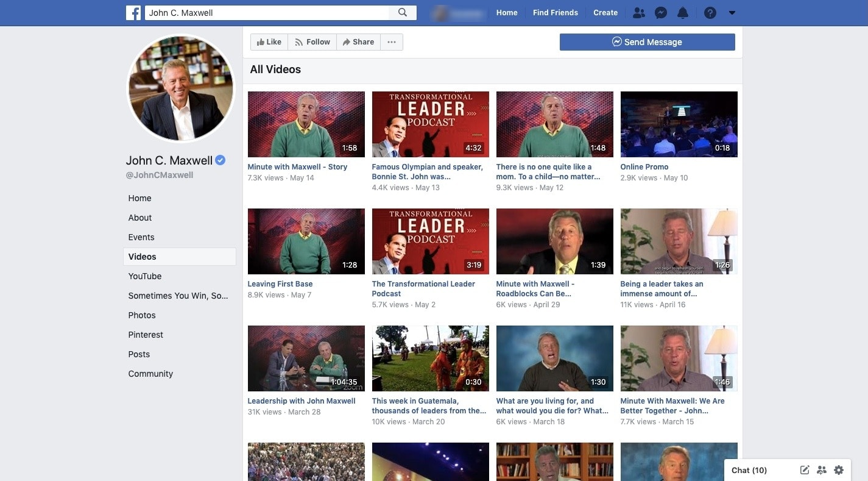Play the 4:32 Transformational Leader Podcast thumbnail
This screenshot has width=868, height=481.
[x=431, y=124]
